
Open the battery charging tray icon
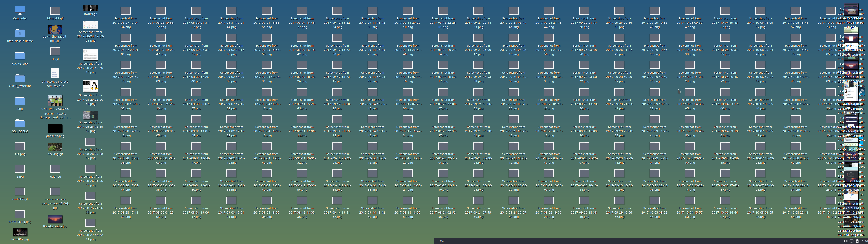[857, 241]
